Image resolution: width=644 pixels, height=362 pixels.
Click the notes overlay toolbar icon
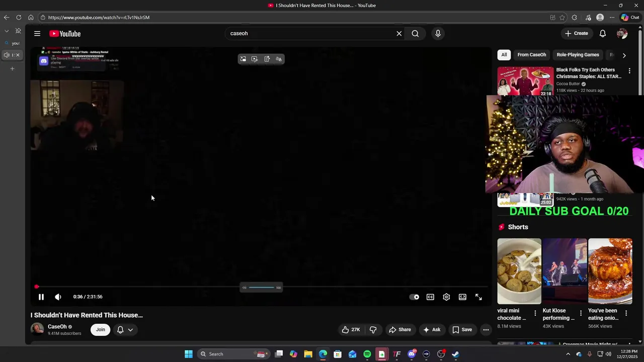pyautogui.click(x=267, y=59)
